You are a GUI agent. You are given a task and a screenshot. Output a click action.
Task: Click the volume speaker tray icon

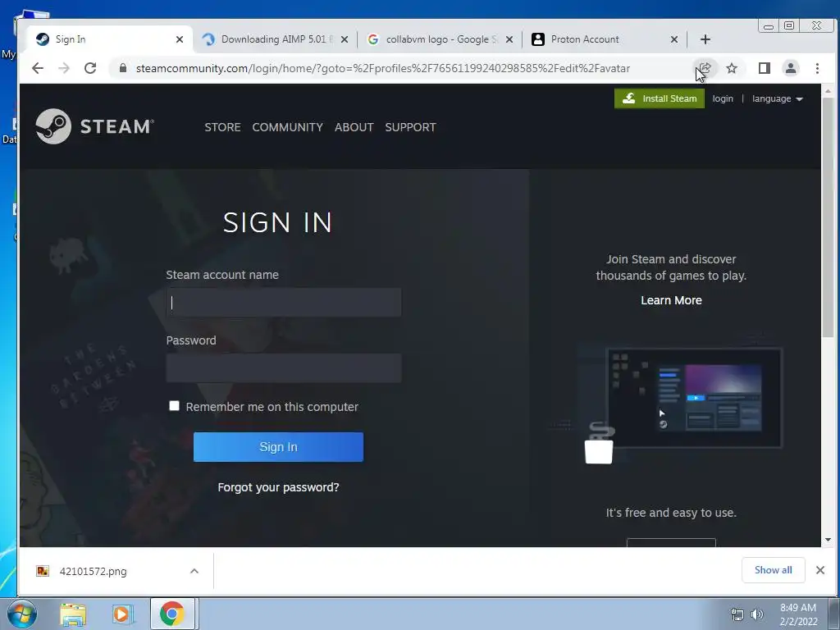click(x=757, y=614)
